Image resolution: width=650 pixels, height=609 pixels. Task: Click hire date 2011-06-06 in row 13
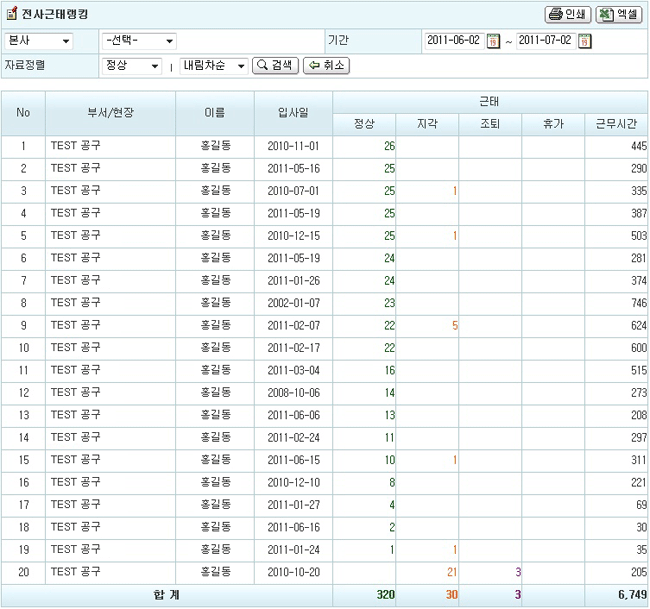(x=293, y=415)
